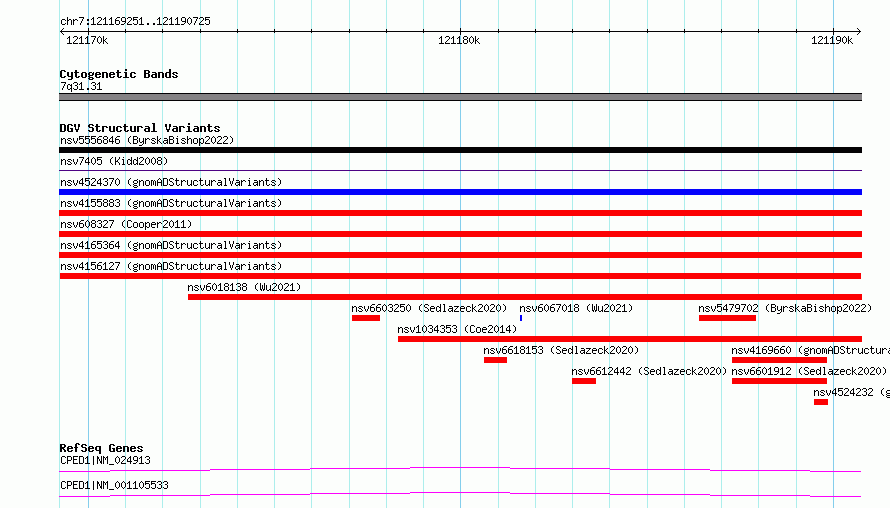Click nsv6601912 (Sedlazeck2020) label
890x508 pixels.
pyautogui.click(x=809, y=371)
